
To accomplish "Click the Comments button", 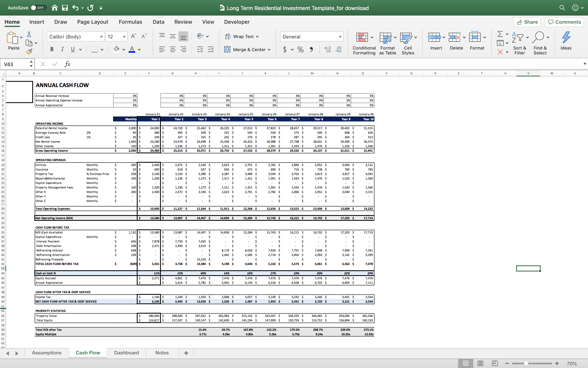I will [565, 22].
